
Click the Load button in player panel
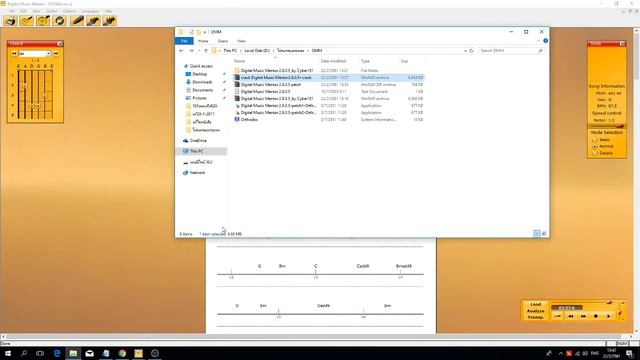point(536,304)
